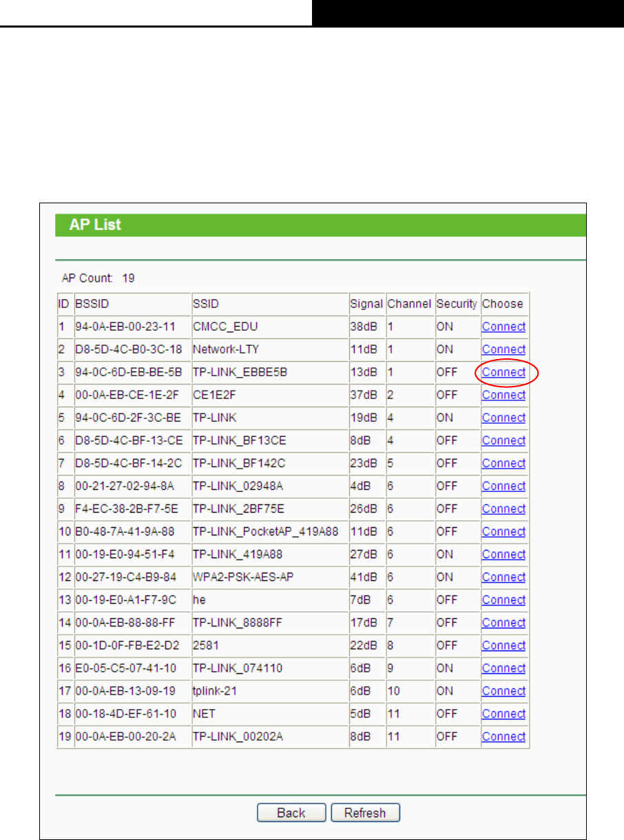The image size is (624, 840).
Task: Select the 17dB signal cell
Action: (364, 622)
